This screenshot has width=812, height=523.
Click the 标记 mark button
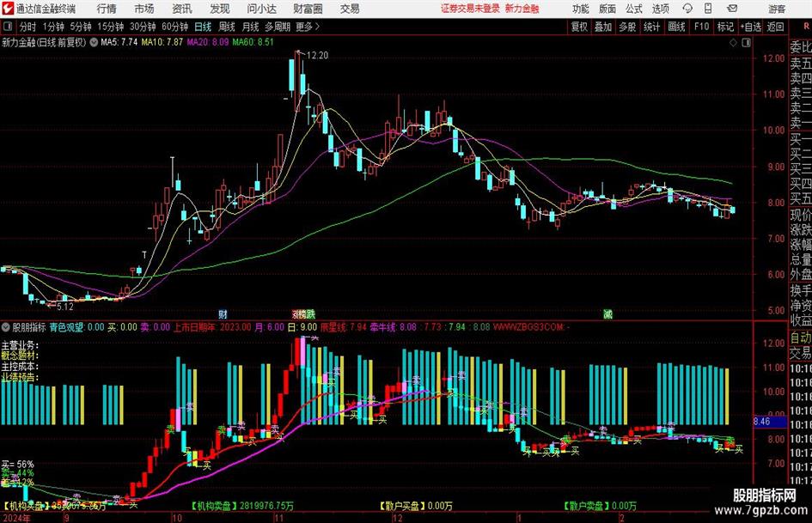[x=725, y=27]
